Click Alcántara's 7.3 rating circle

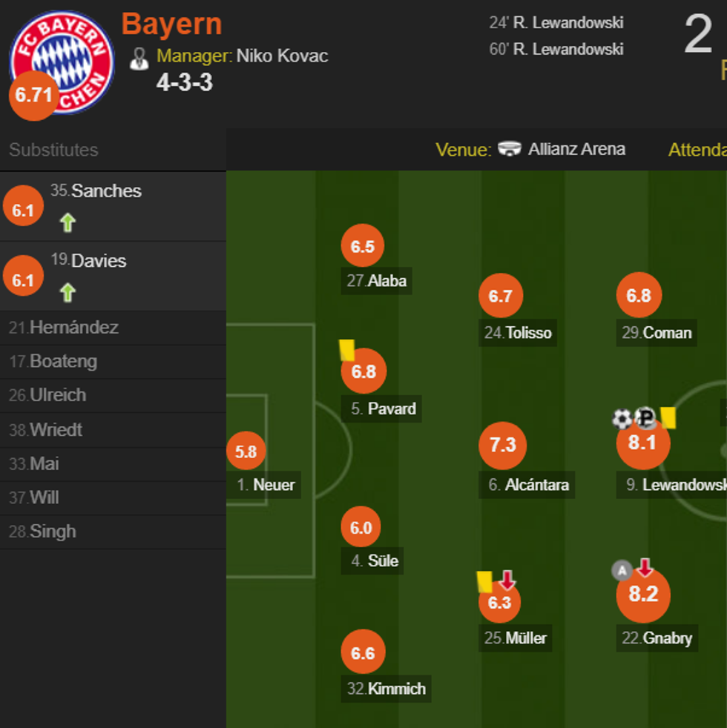502,445
